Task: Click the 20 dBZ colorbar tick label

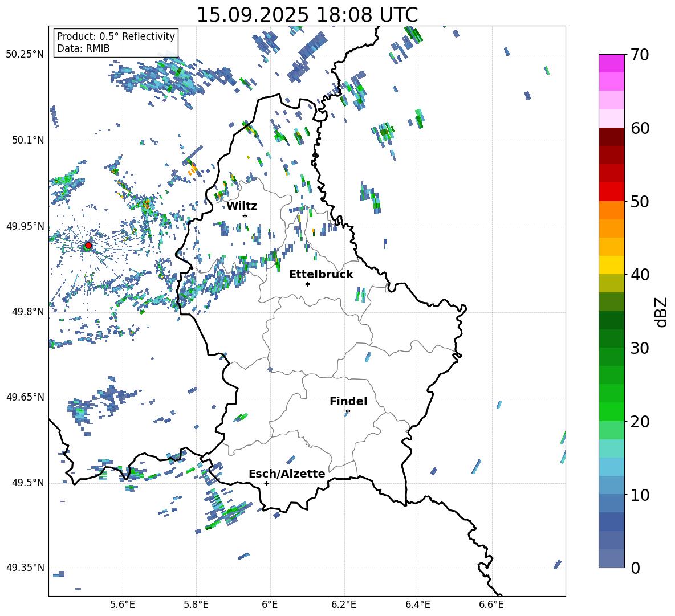Action: point(640,422)
